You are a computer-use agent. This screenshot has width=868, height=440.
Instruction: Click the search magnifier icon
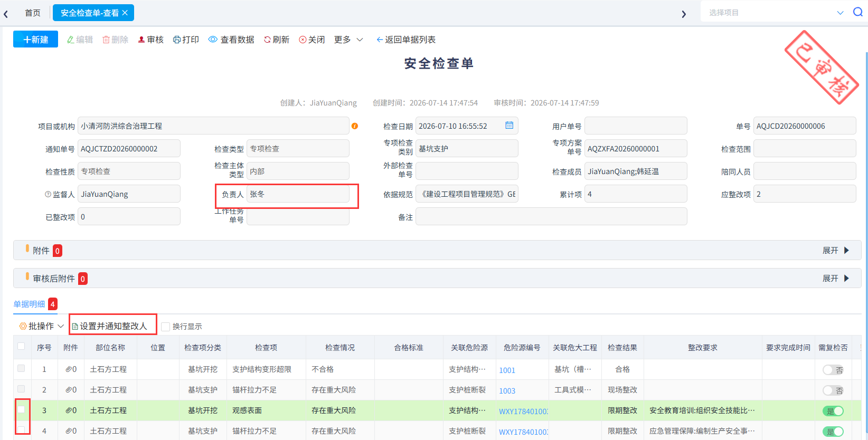point(858,12)
